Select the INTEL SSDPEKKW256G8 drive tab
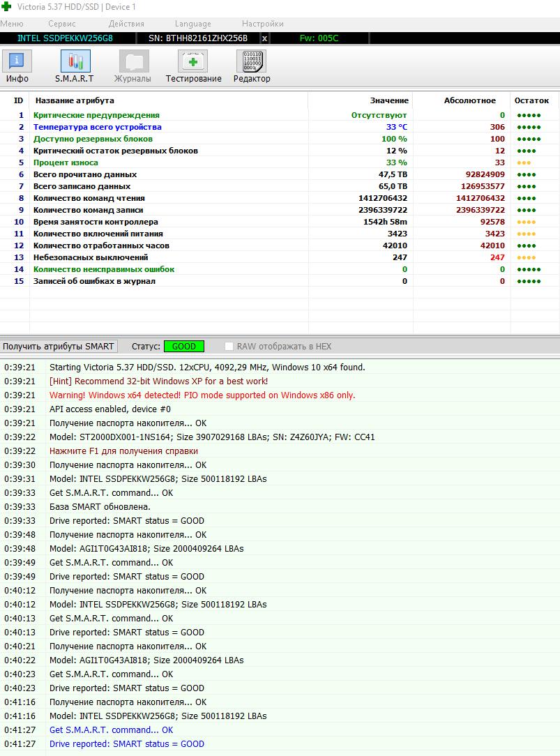Viewport: 560px width, 756px height. coord(65,38)
